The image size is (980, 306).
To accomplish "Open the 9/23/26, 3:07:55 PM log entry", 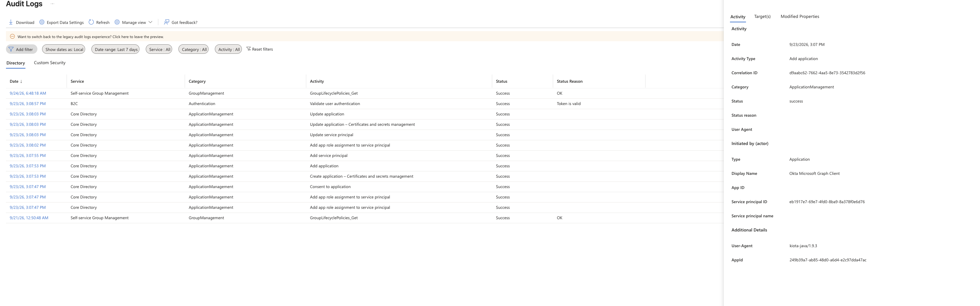I will point(27,155).
